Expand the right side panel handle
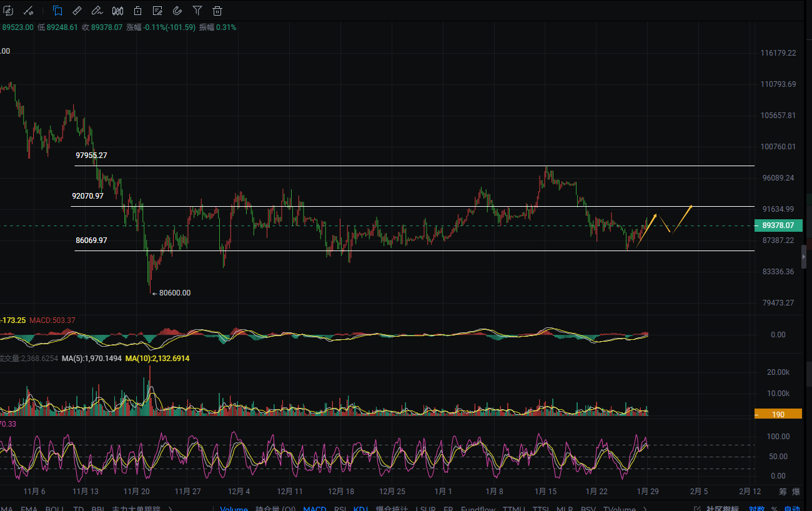 point(804,257)
